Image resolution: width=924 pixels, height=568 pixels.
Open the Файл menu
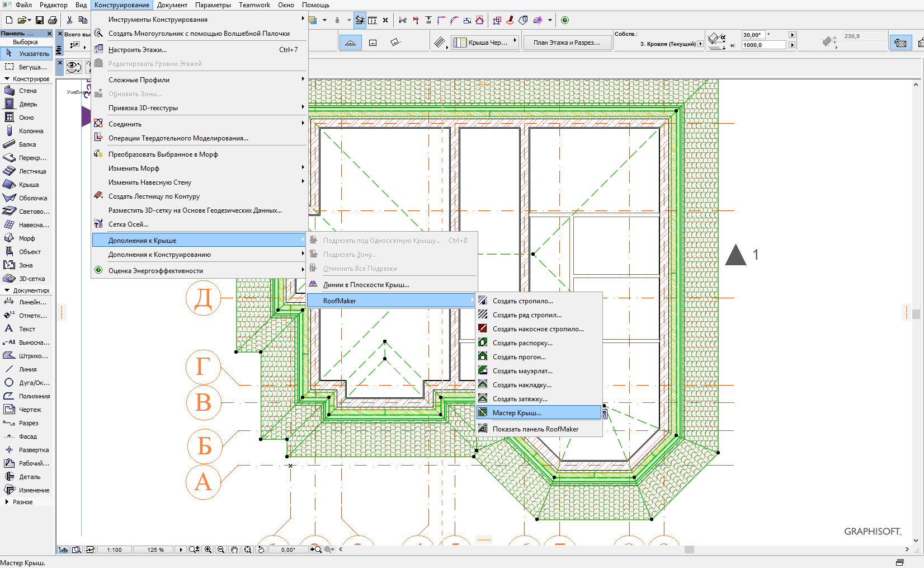point(23,5)
